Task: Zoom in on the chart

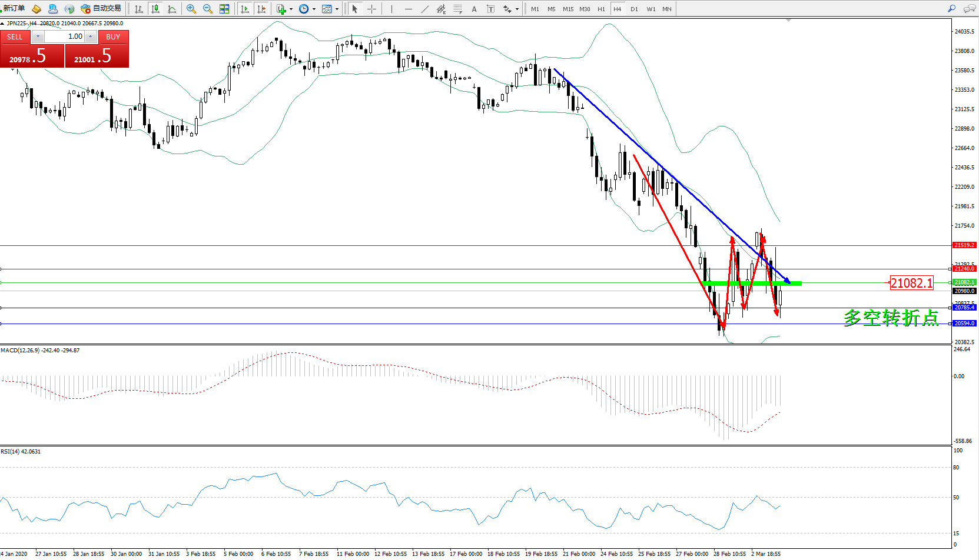Action: (191, 9)
